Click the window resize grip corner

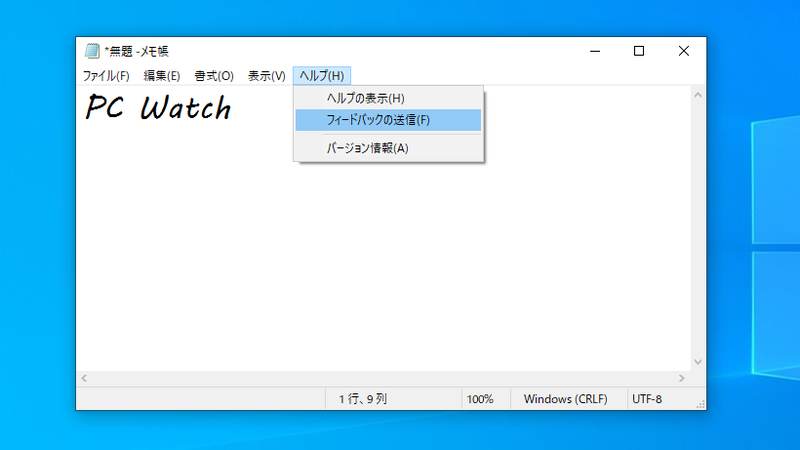click(x=701, y=404)
